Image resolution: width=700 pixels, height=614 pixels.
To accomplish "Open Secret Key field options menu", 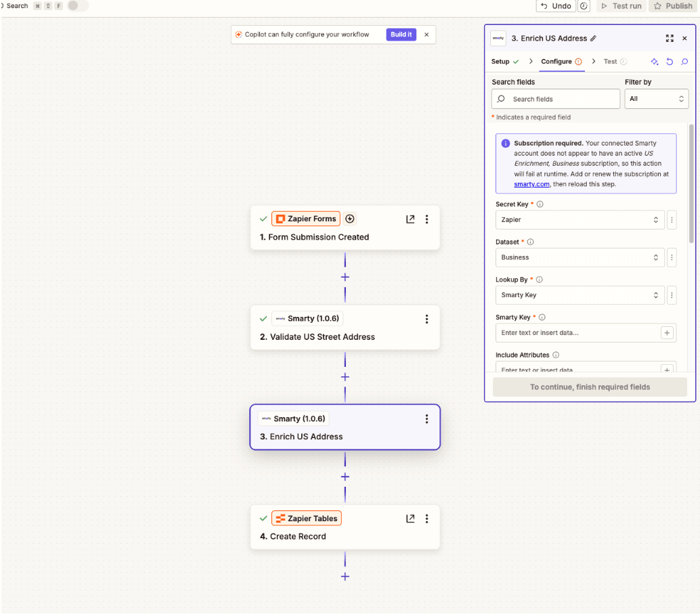I will click(x=672, y=220).
